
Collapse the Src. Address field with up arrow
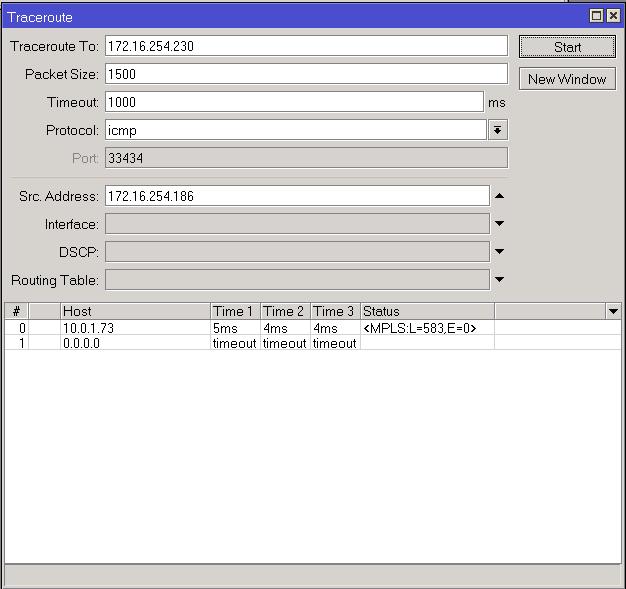499,196
